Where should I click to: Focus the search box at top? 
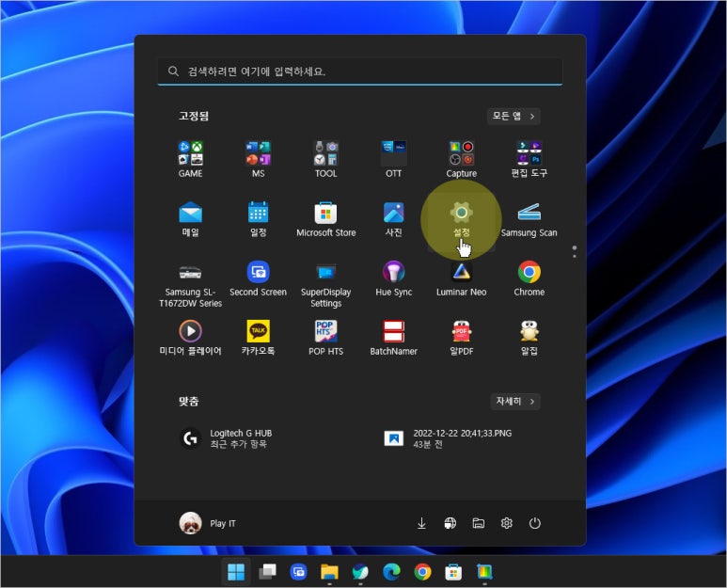(360, 72)
